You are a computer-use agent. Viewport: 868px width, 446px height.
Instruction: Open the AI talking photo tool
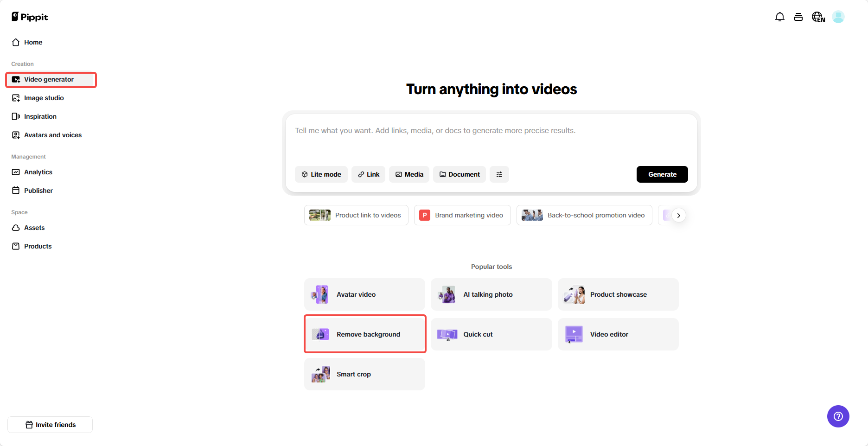[x=491, y=294]
